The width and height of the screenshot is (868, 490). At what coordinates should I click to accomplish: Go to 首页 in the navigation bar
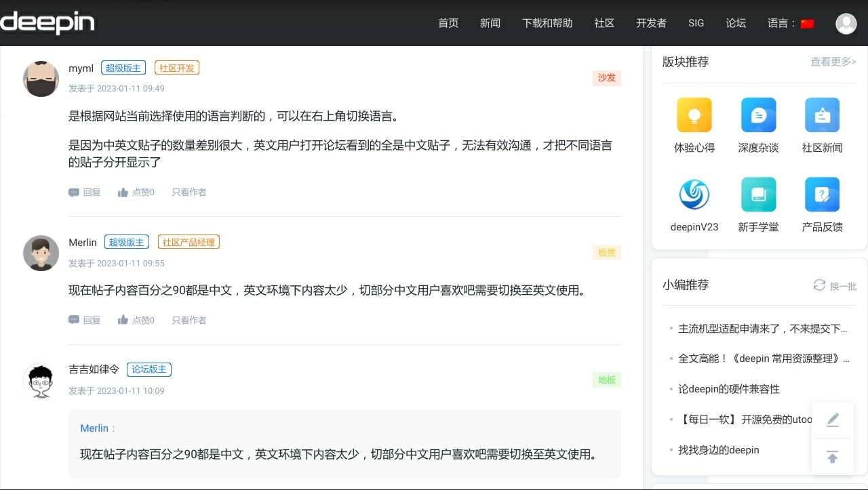(x=448, y=23)
